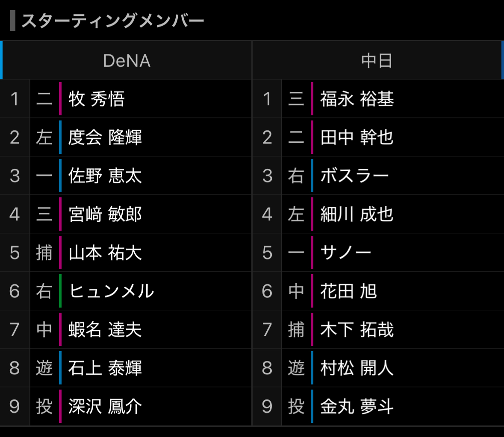Viewport: 504px width, 437px height.
Task: Tap DeNA pitcher 深沢 鳳介
Action: click(105, 407)
